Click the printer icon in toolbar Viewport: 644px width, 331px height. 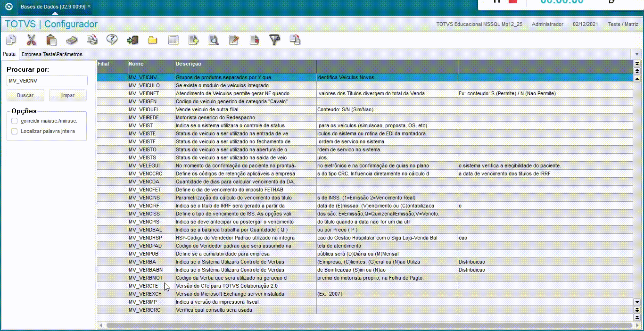click(92, 40)
